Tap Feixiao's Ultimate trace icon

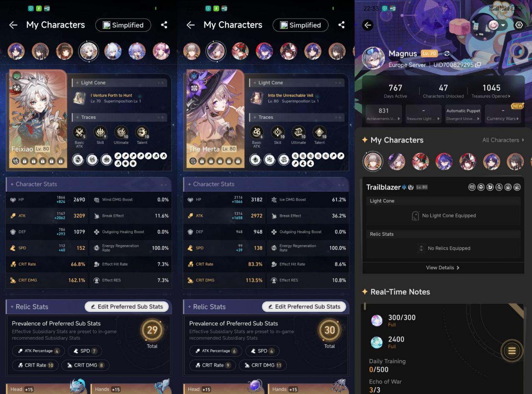coord(121,133)
